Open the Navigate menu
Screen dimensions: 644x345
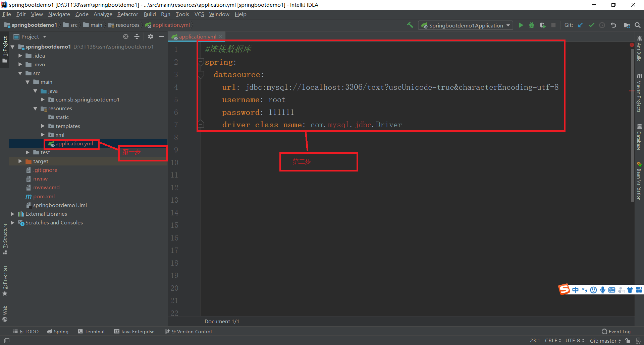pos(59,14)
